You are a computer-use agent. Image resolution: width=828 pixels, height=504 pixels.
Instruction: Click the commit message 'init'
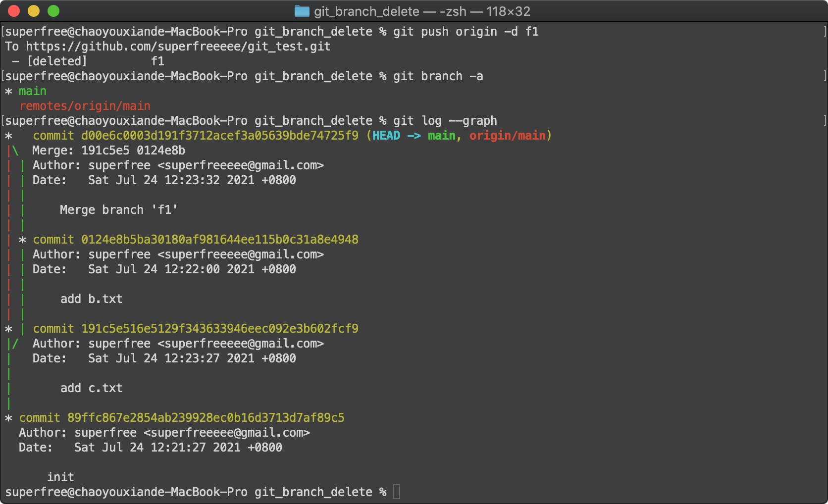60,477
